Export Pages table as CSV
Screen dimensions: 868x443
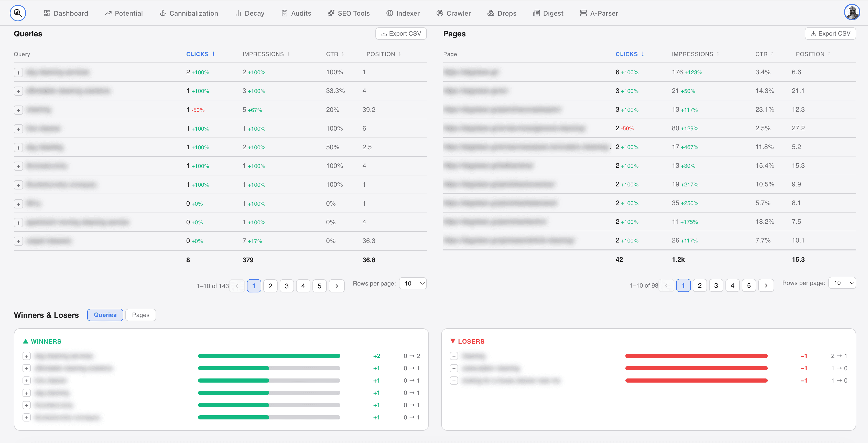tap(830, 33)
